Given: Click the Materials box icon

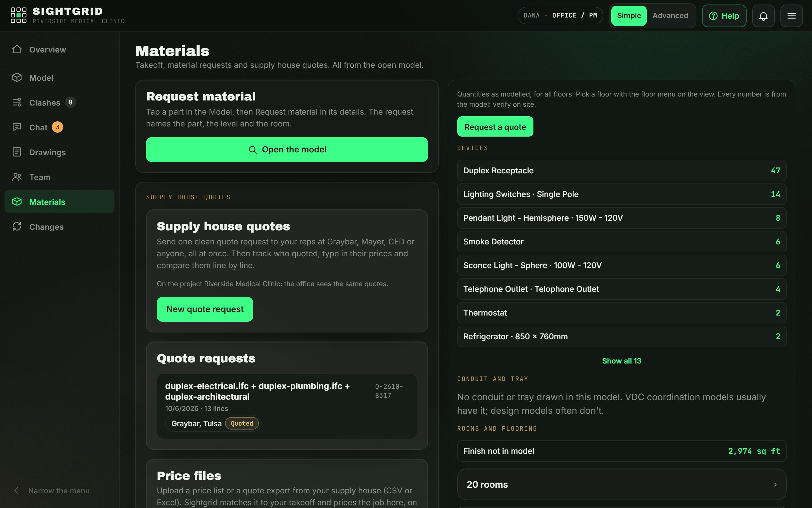Looking at the screenshot, I should 17,202.
